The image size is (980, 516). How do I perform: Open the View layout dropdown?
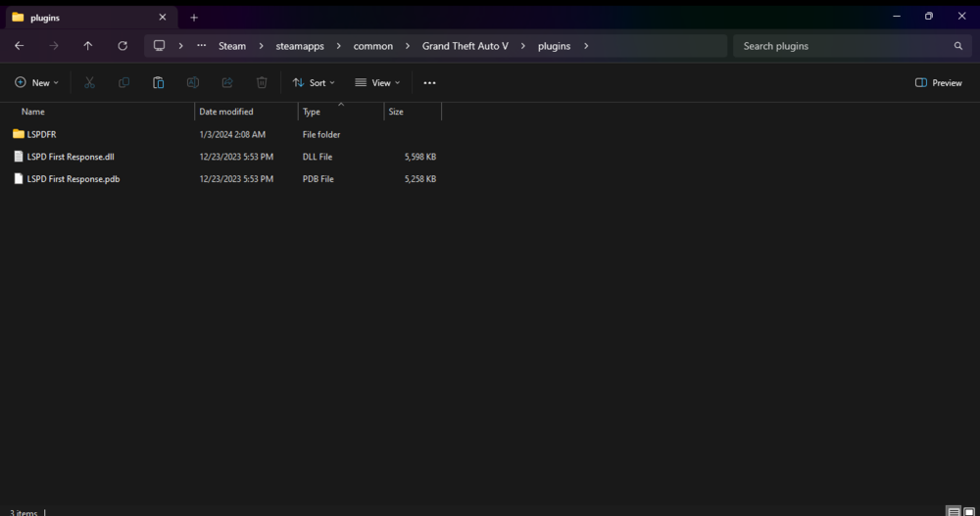point(377,83)
